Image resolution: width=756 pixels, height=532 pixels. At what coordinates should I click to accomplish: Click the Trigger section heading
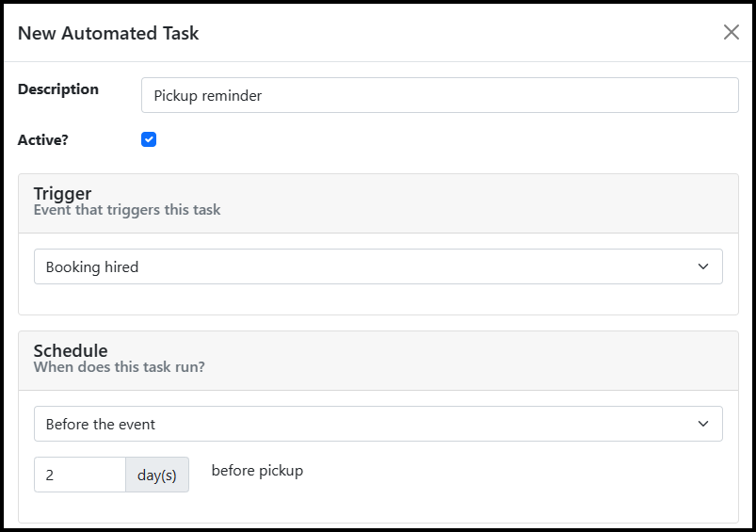tap(63, 193)
